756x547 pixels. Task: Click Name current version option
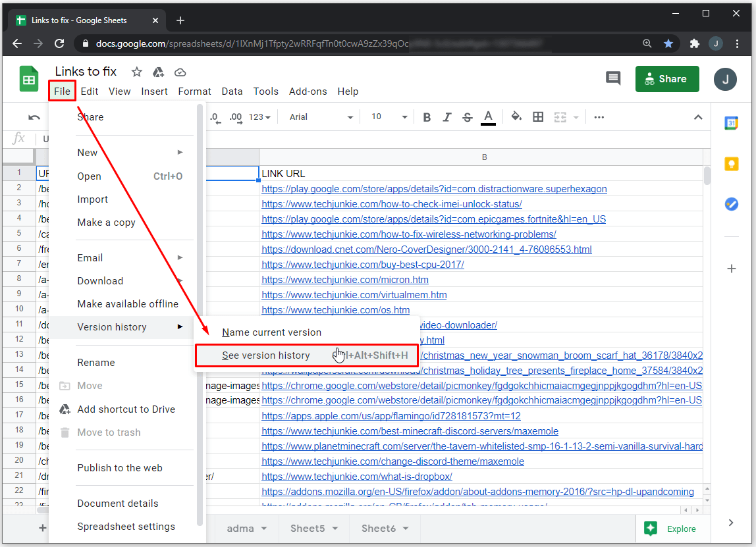pos(271,332)
